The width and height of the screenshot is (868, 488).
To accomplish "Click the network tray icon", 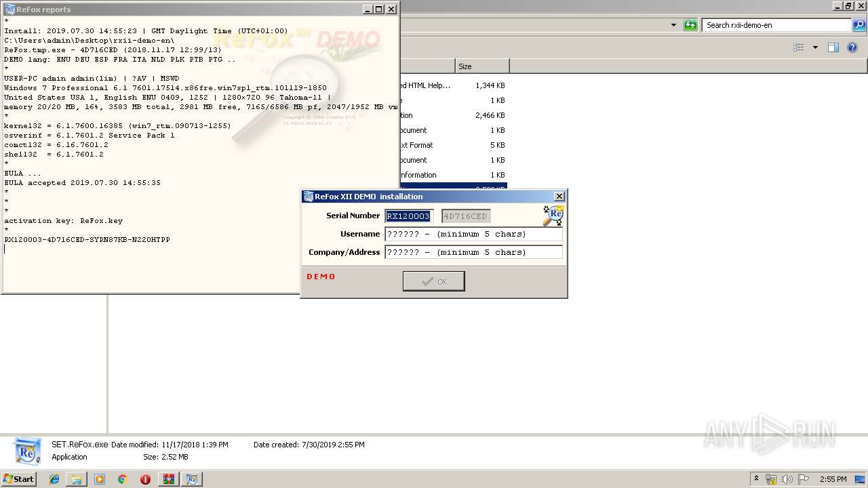I will tap(771, 479).
